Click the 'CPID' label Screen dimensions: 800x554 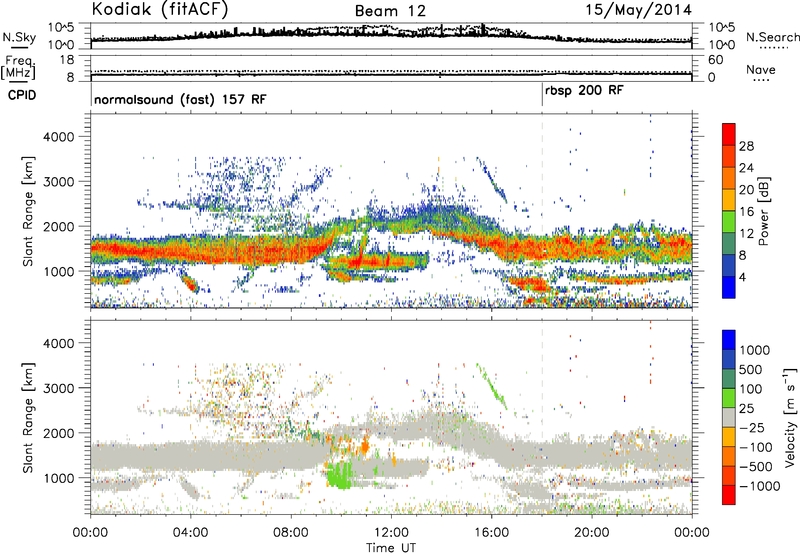pos(22,95)
